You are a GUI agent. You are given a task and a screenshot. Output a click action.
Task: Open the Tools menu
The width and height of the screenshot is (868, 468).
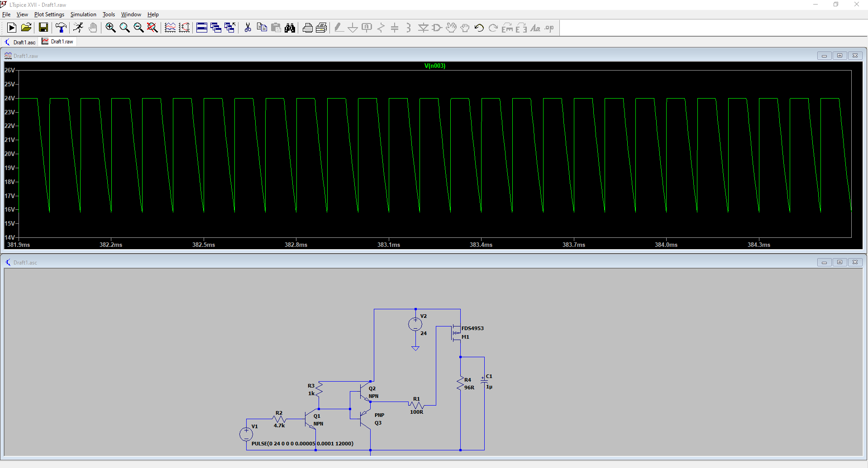point(109,14)
